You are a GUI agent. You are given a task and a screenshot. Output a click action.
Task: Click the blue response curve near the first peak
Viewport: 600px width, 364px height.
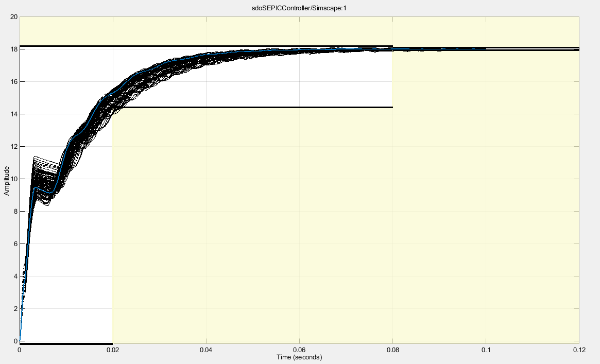tap(35, 188)
